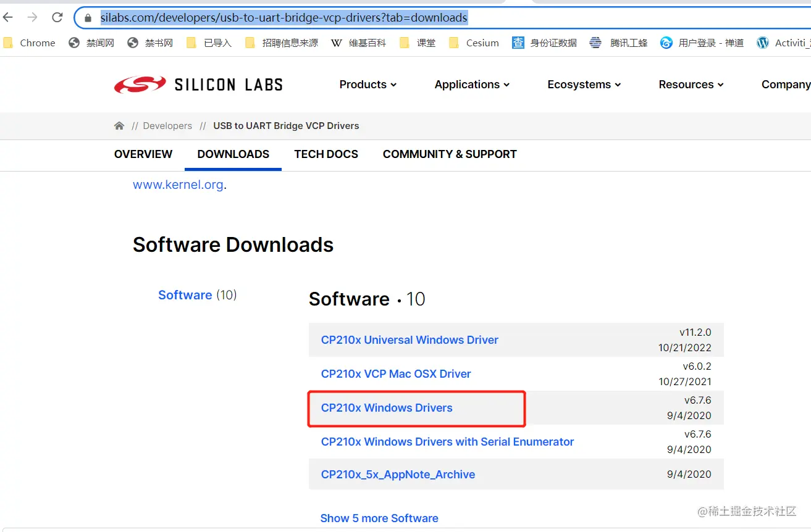Download Windows Drivers with Serial Enumerator

click(x=447, y=442)
